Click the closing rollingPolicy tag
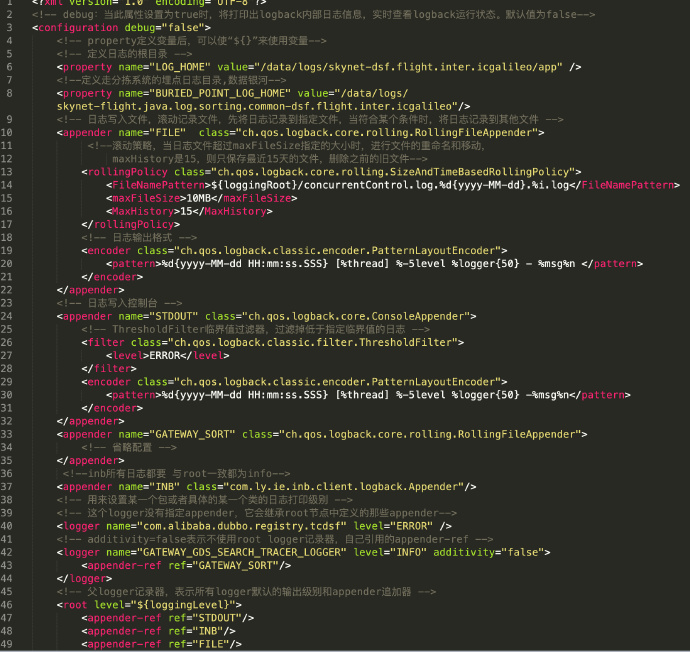This screenshot has height=652, width=690. 131,224
